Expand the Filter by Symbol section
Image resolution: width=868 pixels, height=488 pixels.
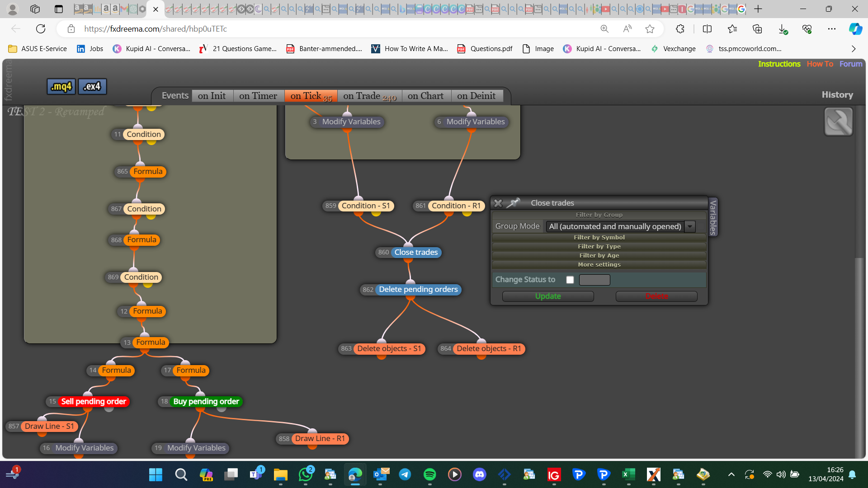599,238
